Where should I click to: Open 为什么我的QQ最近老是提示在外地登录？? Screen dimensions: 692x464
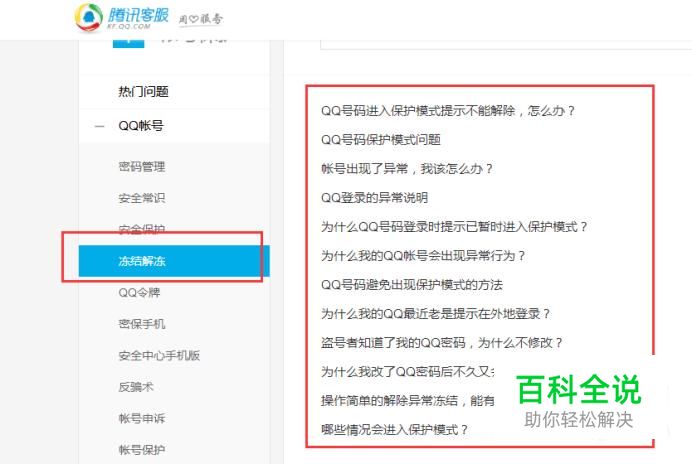tap(436, 313)
